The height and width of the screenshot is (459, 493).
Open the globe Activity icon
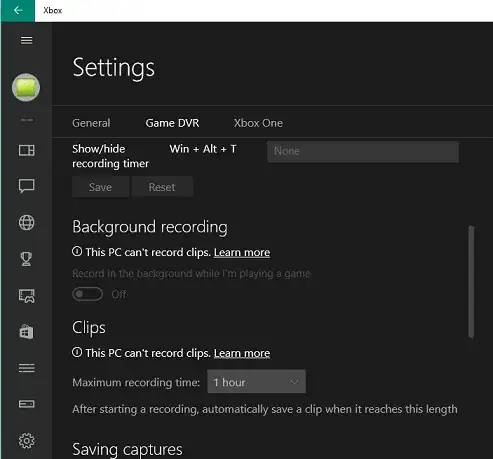pos(27,223)
